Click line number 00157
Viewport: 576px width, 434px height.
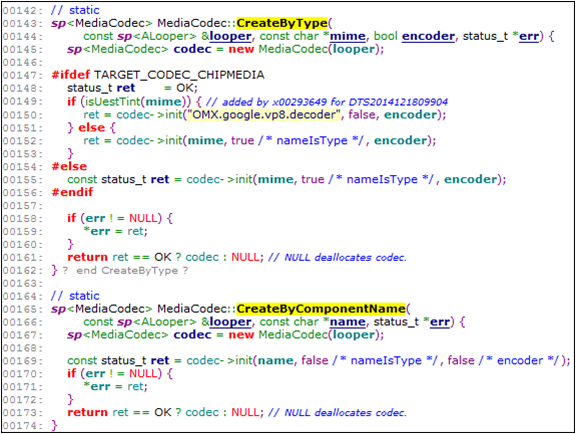point(23,205)
